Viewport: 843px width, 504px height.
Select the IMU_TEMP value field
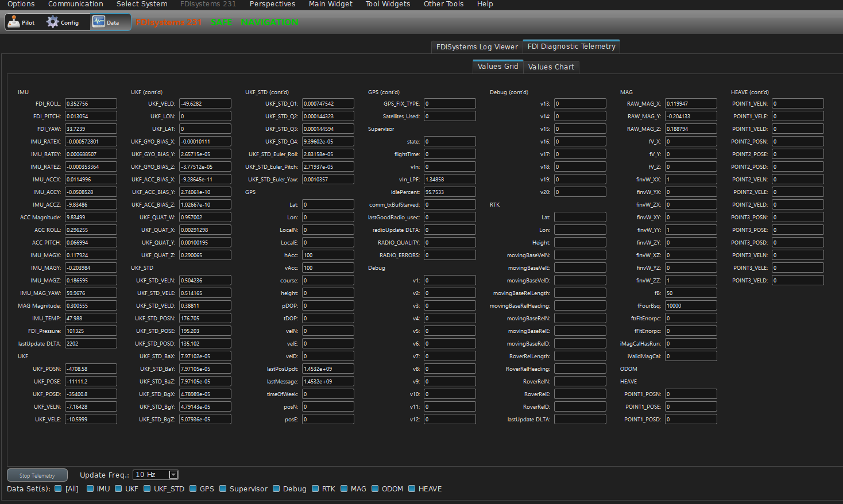[91, 319]
